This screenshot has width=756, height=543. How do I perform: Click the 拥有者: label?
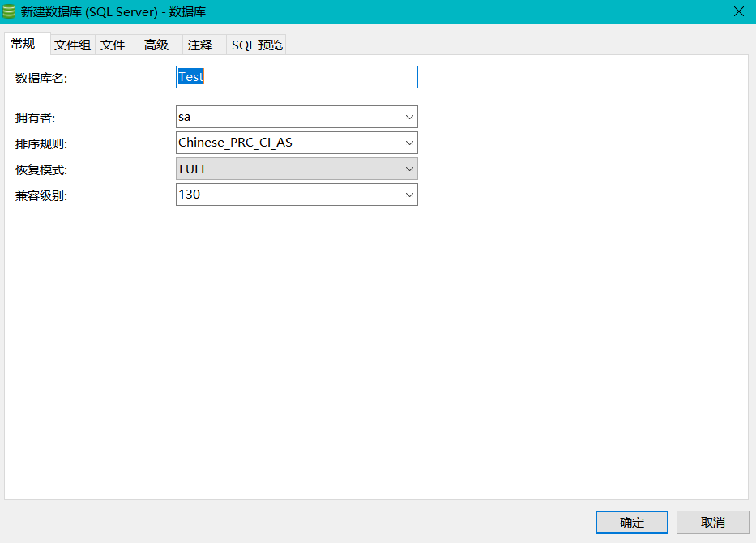point(35,118)
